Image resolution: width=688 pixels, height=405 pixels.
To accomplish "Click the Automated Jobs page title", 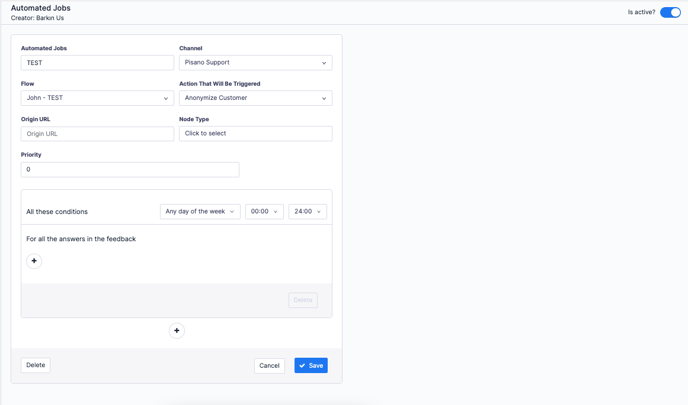I will (41, 8).
